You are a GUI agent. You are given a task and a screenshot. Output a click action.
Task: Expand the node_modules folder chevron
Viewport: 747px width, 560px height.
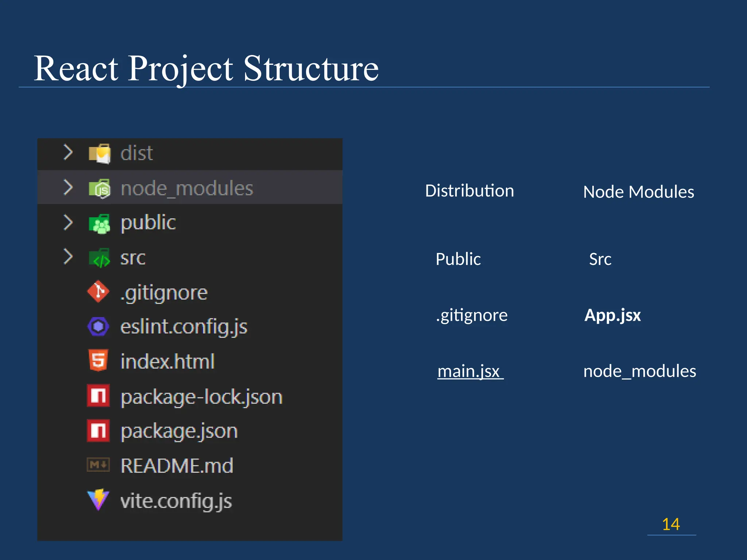[68, 187]
